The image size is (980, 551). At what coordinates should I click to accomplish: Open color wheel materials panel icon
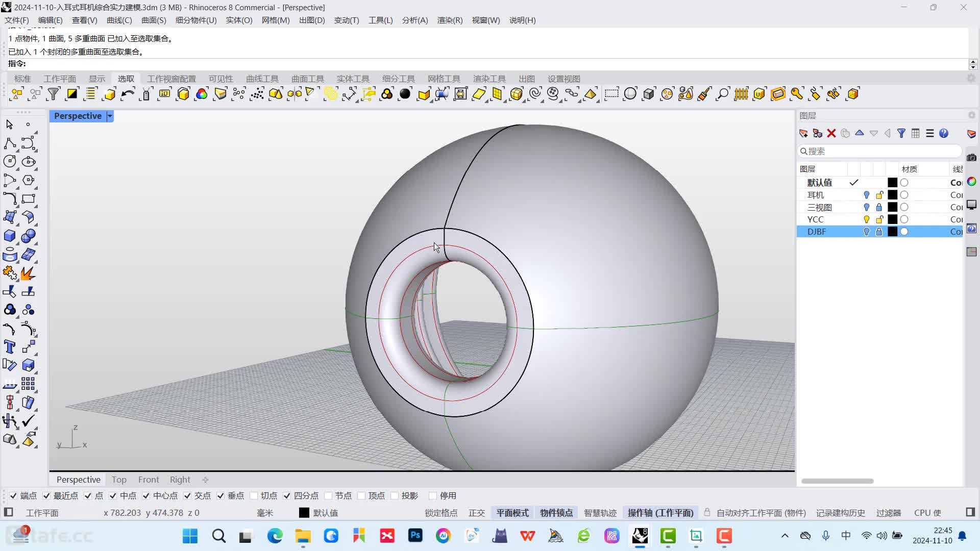[x=971, y=182]
